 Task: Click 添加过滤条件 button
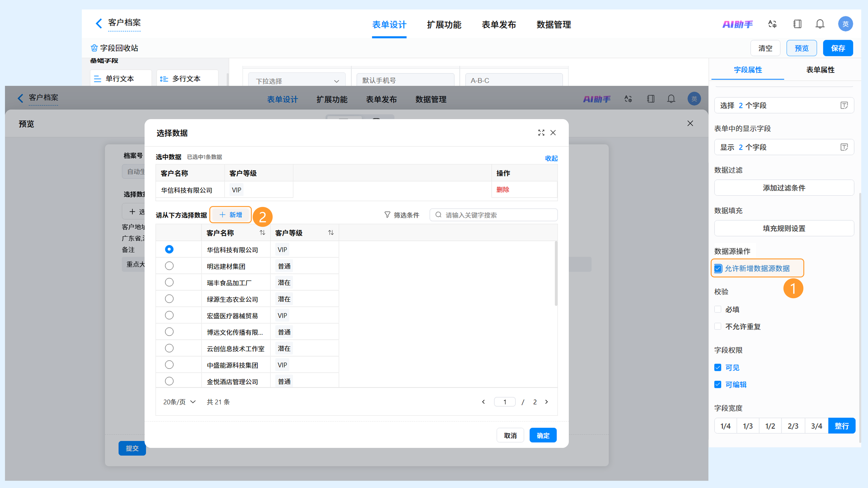(x=784, y=188)
